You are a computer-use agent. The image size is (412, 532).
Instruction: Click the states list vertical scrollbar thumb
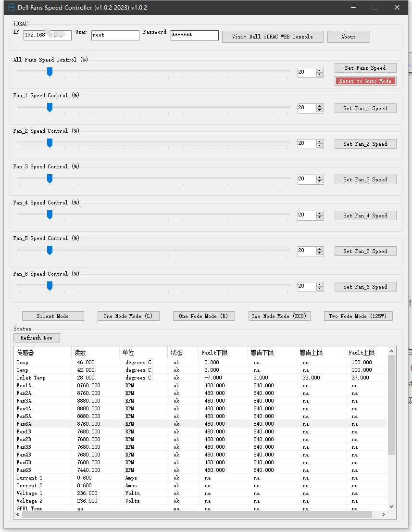[x=391, y=405]
